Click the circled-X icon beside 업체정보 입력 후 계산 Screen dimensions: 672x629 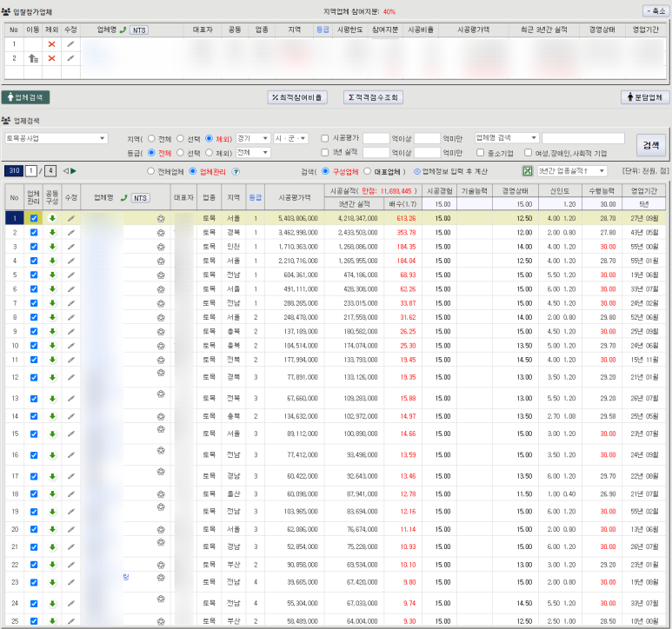click(417, 172)
